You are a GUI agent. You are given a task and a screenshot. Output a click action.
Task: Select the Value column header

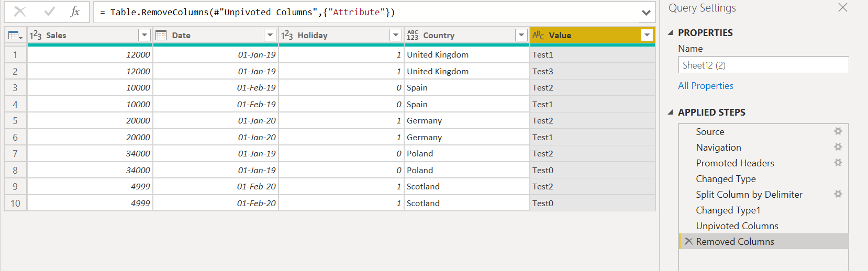pos(593,35)
